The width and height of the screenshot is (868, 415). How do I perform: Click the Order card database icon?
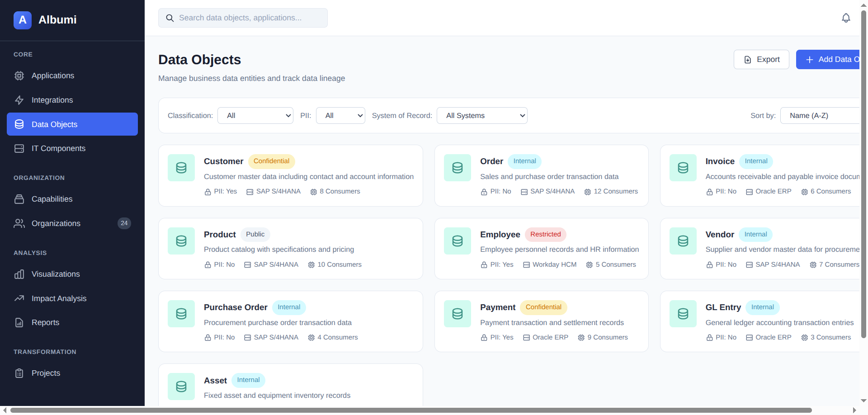pyautogui.click(x=458, y=168)
